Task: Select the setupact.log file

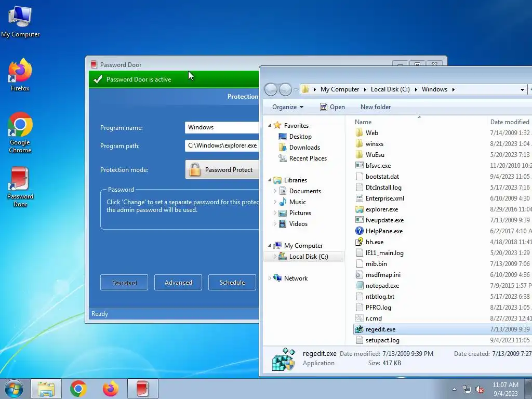Action: coord(382,340)
